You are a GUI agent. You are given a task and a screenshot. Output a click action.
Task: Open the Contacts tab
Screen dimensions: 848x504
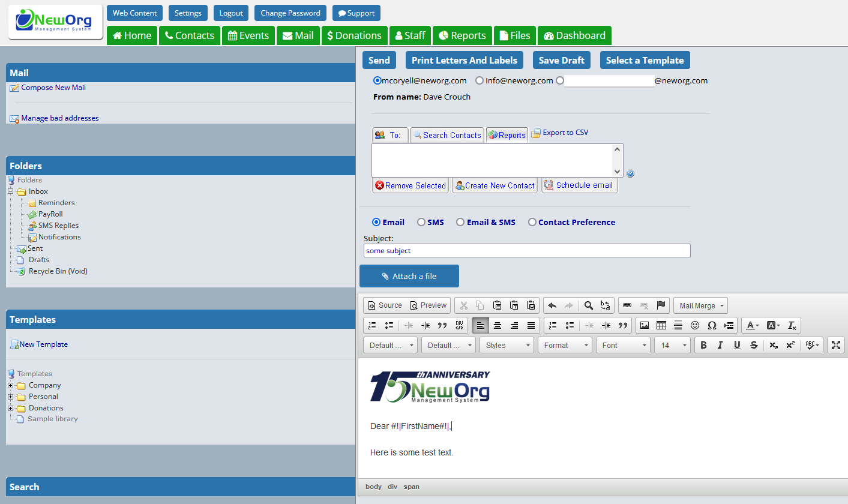click(190, 35)
